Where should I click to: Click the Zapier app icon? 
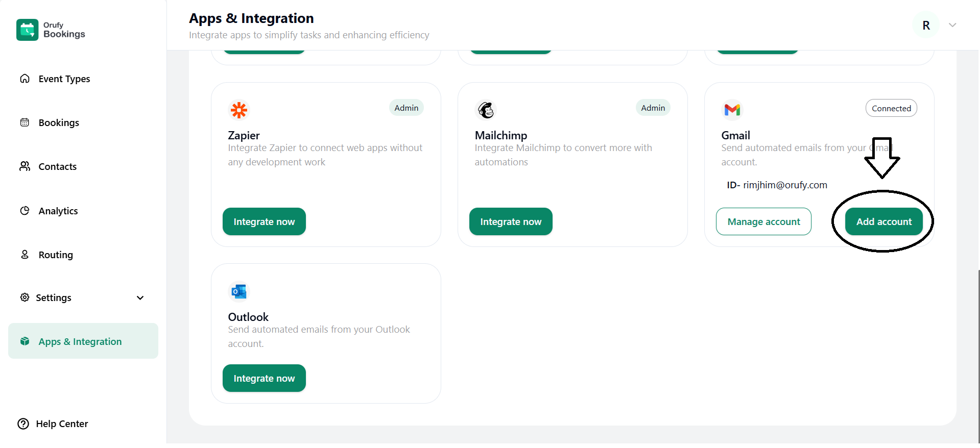(x=239, y=110)
